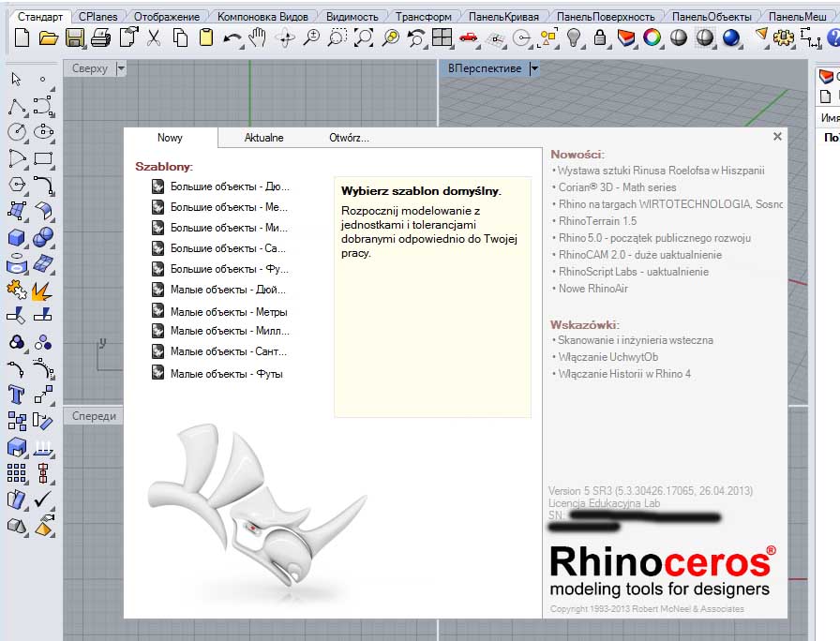Click the Explode tool icon
The height and width of the screenshot is (641, 840).
tap(42, 291)
